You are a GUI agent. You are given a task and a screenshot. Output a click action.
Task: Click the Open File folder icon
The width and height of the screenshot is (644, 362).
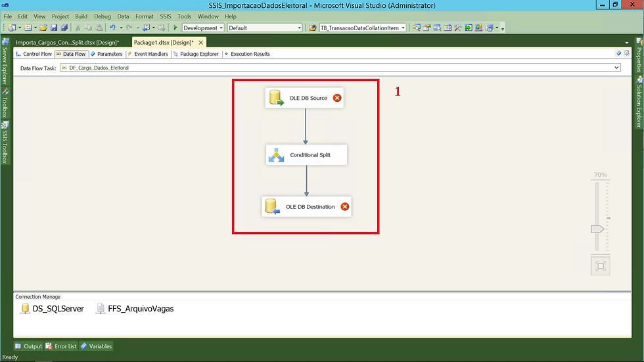click(43, 28)
